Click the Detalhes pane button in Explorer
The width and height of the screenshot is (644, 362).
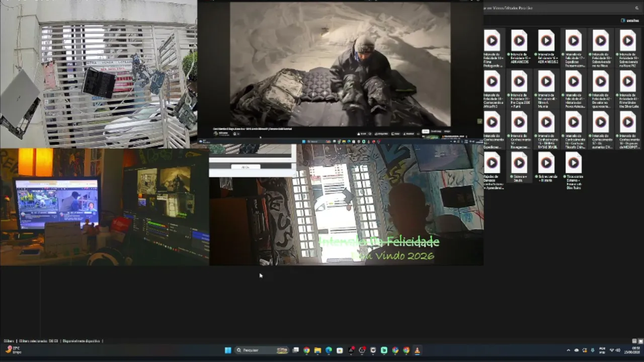630,21
